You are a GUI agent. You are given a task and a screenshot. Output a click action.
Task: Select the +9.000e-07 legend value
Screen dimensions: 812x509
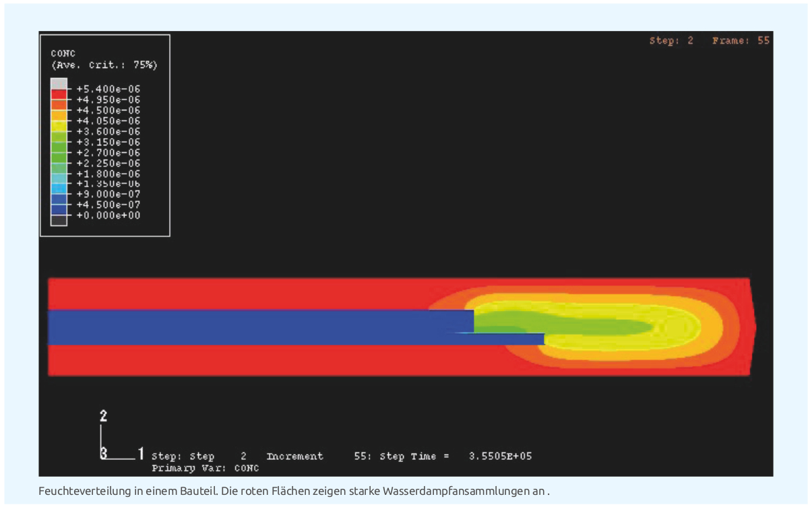pyautogui.click(x=108, y=194)
